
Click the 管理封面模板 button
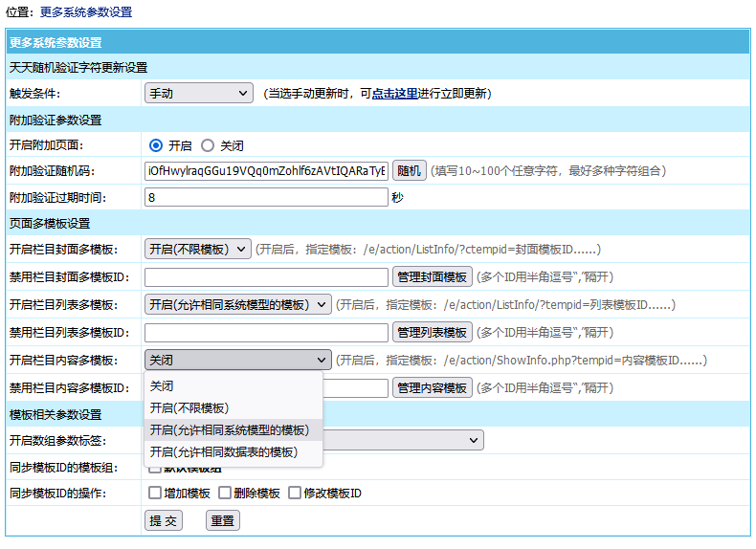coord(433,277)
